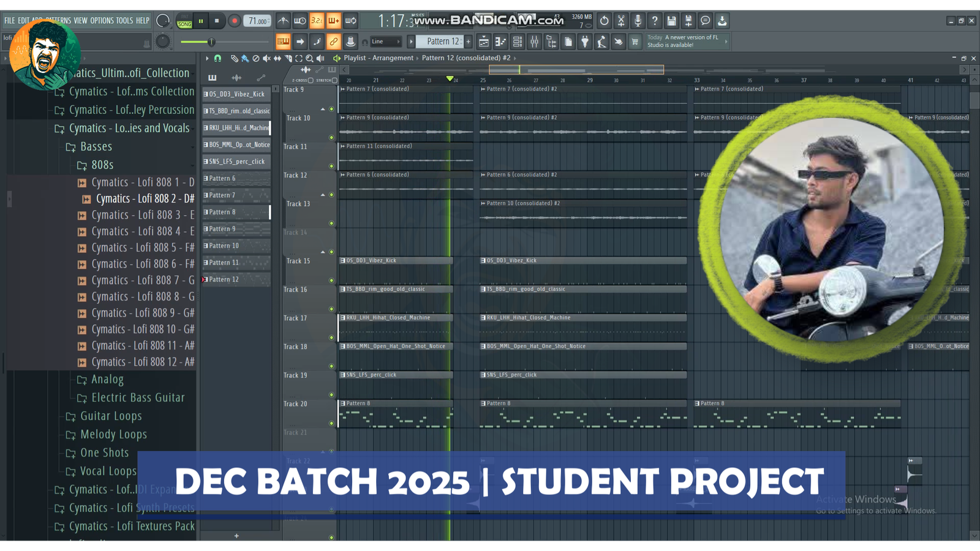Image resolution: width=980 pixels, height=551 pixels.
Task: Open the Line snap dropdown
Action: (x=385, y=42)
